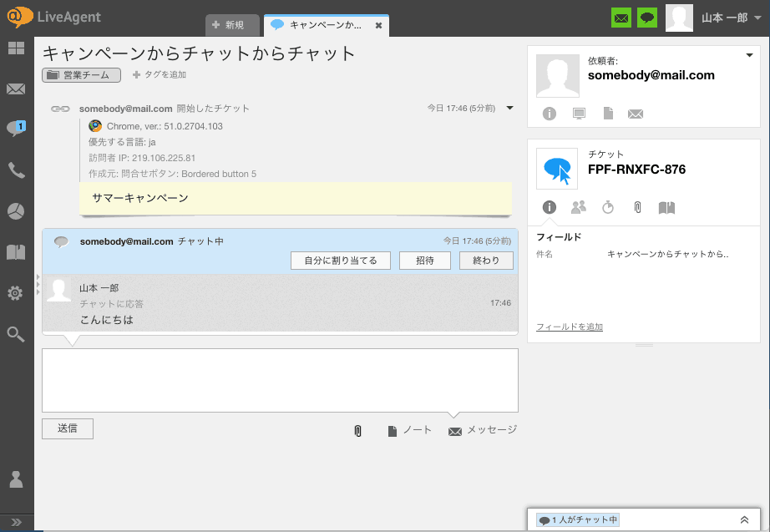The height and width of the screenshot is (532, 770).
Task: Click 自分に割り当てる button
Action: [x=340, y=261]
